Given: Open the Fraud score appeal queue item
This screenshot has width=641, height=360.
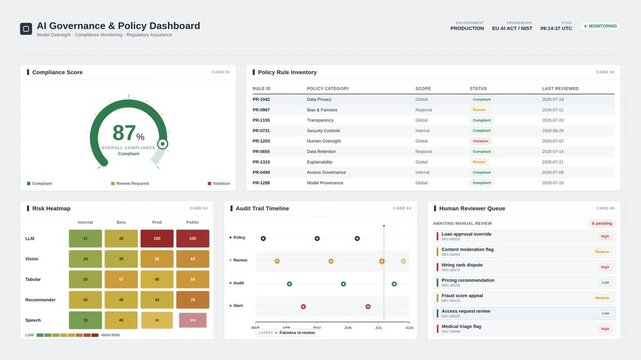Looking at the screenshot, I should pos(524,298).
